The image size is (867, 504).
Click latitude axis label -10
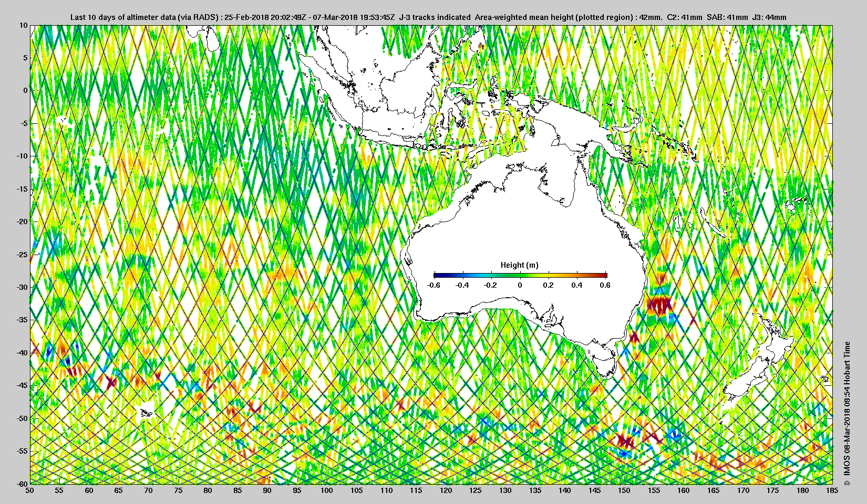[x=23, y=156]
